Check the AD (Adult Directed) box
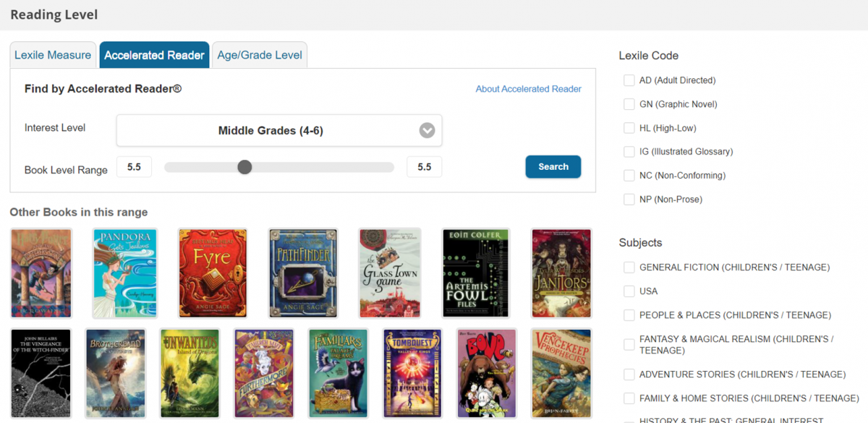Viewport: 868px width, 423px height. (629, 80)
